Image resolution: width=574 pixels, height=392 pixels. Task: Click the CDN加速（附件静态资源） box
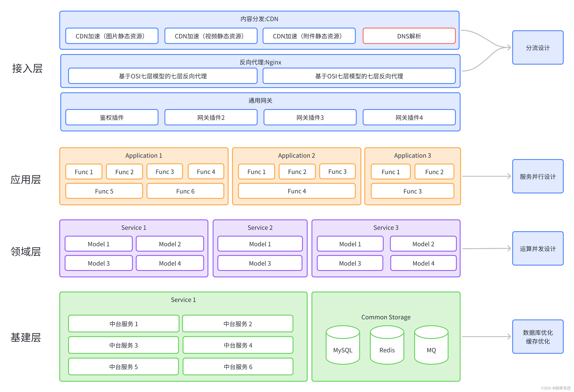[309, 36]
